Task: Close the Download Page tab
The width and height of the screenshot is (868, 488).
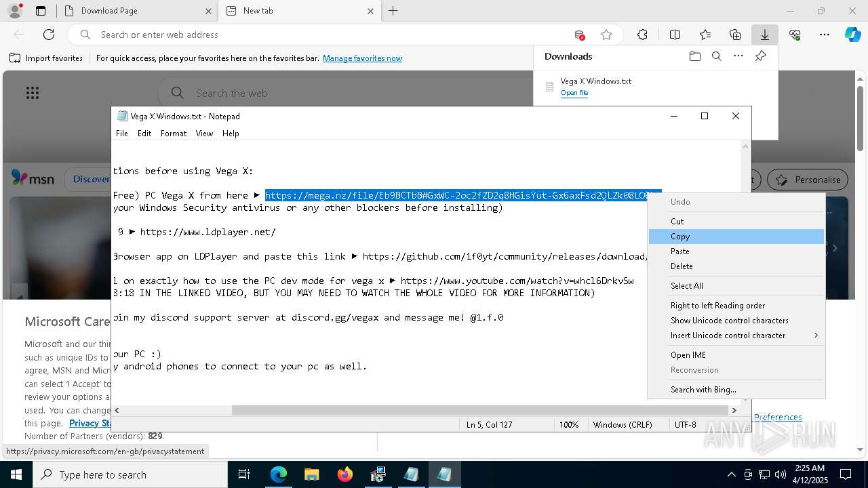Action: [x=208, y=11]
